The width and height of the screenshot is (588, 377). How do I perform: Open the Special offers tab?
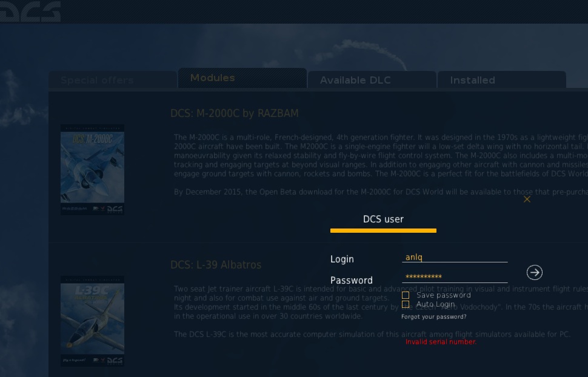113,80
